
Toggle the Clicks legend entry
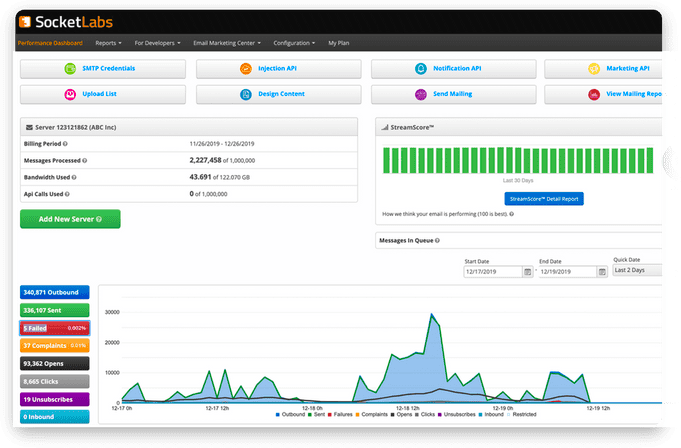click(x=425, y=415)
